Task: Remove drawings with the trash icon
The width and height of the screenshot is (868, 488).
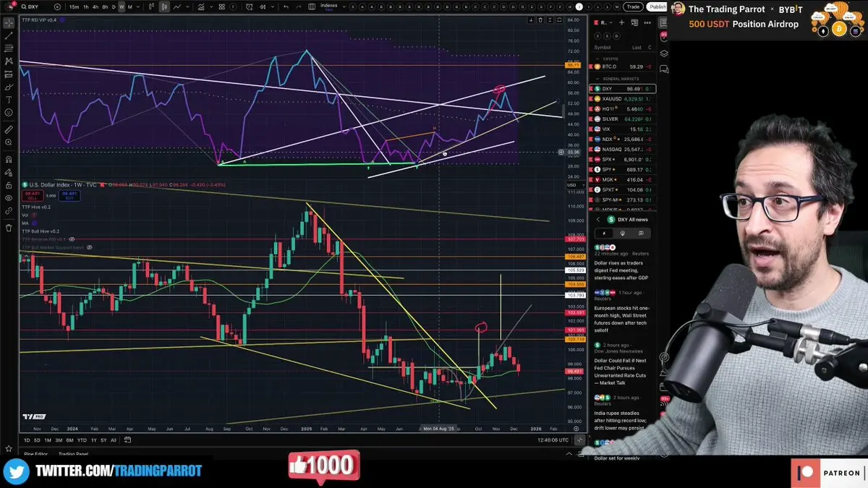Action: click(x=9, y=228)
